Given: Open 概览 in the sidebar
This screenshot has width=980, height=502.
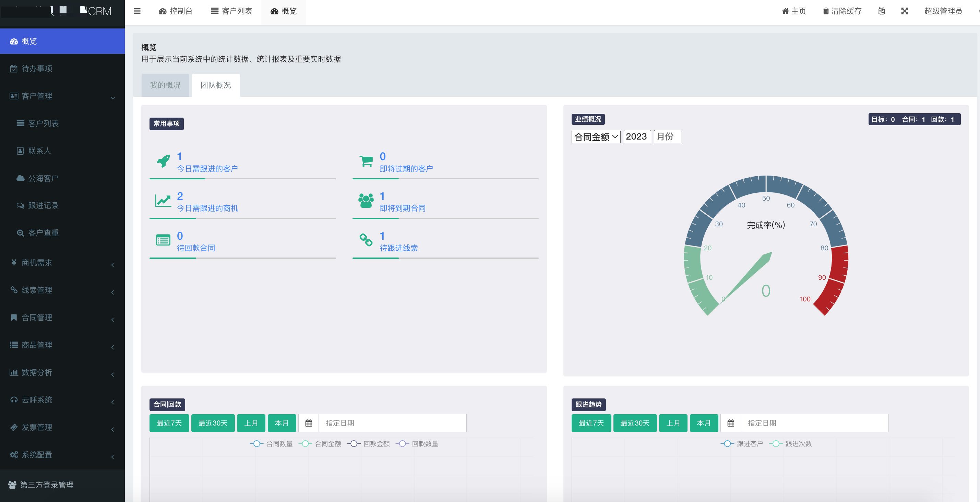Looking at the screenshot, I should point(62,41).
